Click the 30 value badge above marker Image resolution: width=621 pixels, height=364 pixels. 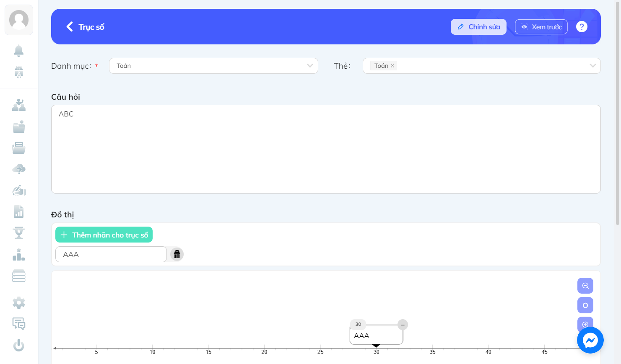tap(358, 324)
